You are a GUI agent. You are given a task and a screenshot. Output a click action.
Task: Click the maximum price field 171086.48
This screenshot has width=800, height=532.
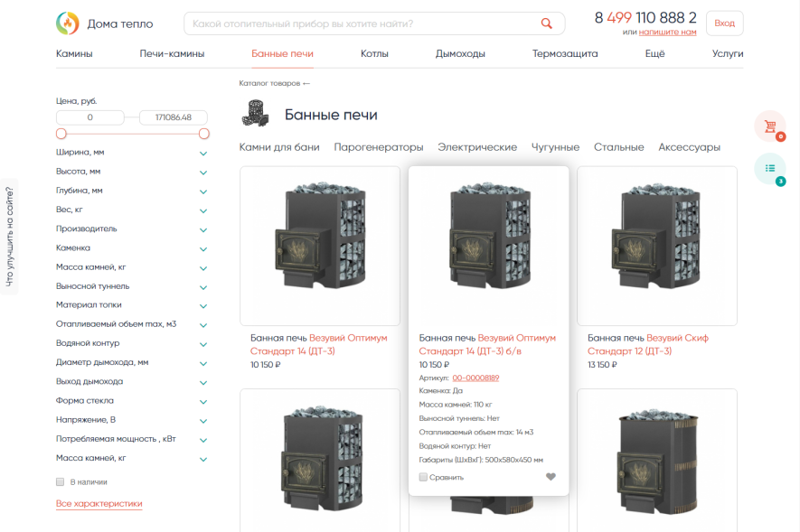click(x=174, y=117)
